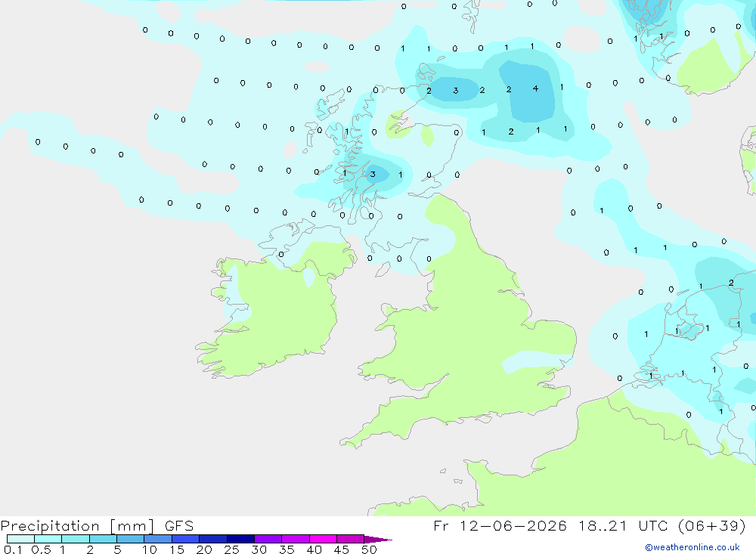Select the purple 30–35 mm legend swatch
This screenshot has width=756, height=554.
click(x=268, y=539)
